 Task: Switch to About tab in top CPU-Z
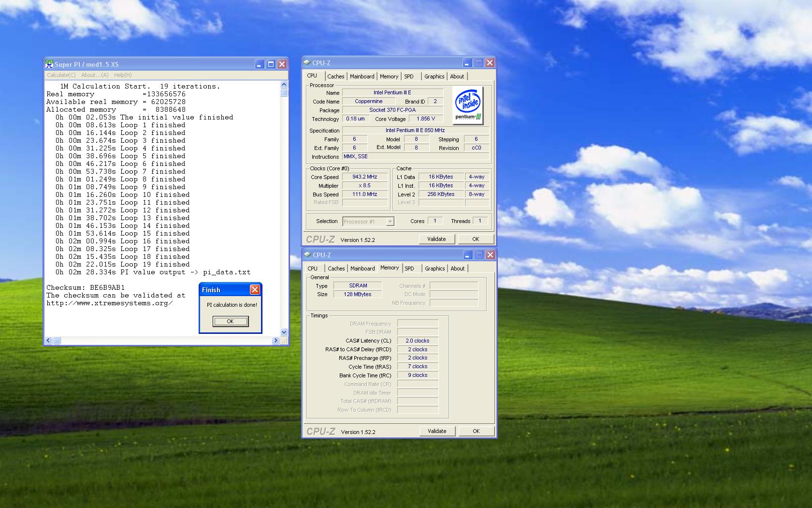(x=457, y=76)
